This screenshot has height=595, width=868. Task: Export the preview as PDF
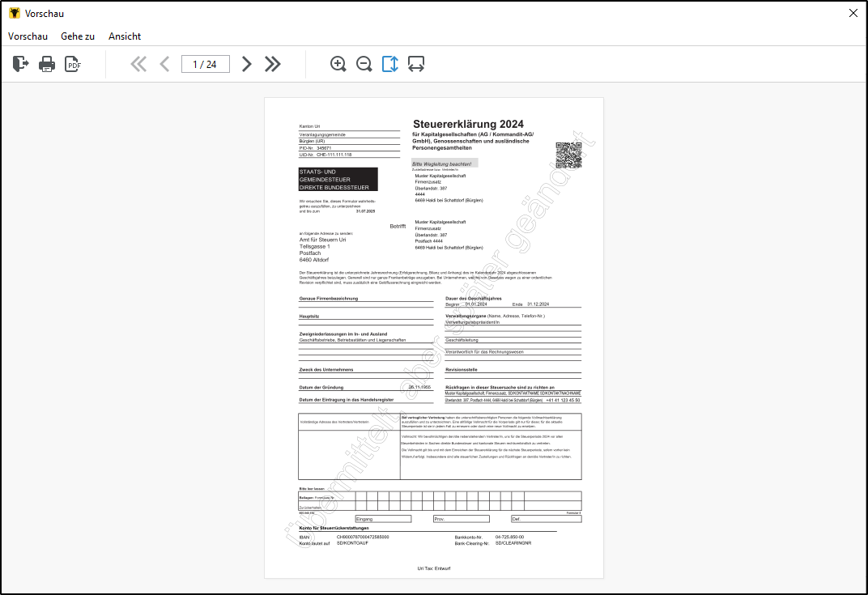pyautogui.click(x=73, y=64)
